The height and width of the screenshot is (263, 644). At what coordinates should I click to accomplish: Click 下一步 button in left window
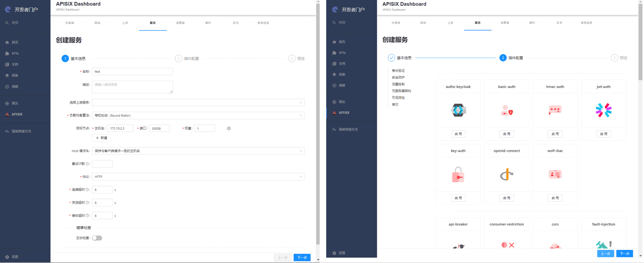tap(302, 258)
